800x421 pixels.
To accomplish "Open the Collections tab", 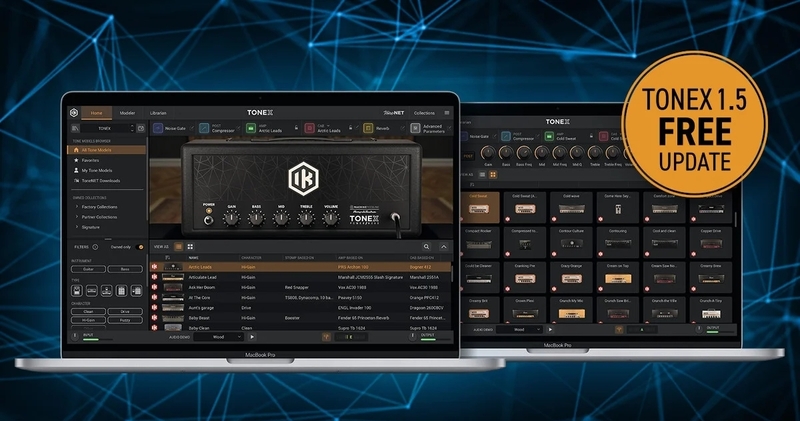I will tap(424, 113).
